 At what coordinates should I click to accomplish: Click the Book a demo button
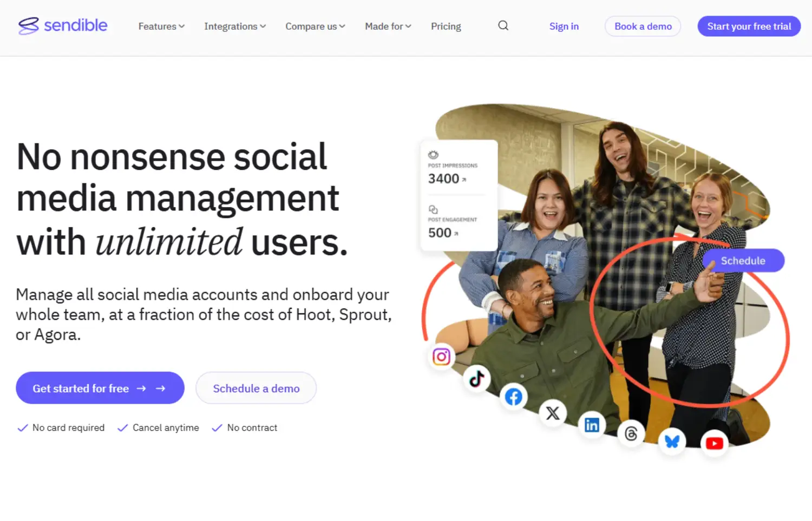tap(643, 26)
